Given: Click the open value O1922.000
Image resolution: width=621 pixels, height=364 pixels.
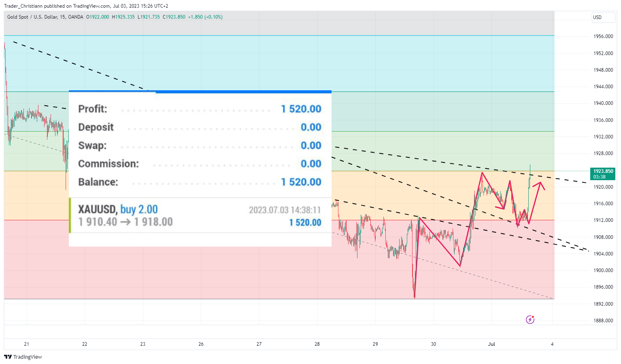Looking at the screenshot, I should (x=98, y=17).
